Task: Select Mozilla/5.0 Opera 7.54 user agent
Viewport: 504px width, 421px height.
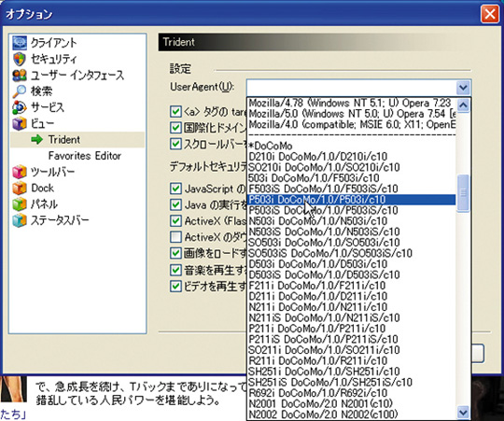Action: [351, 114]
